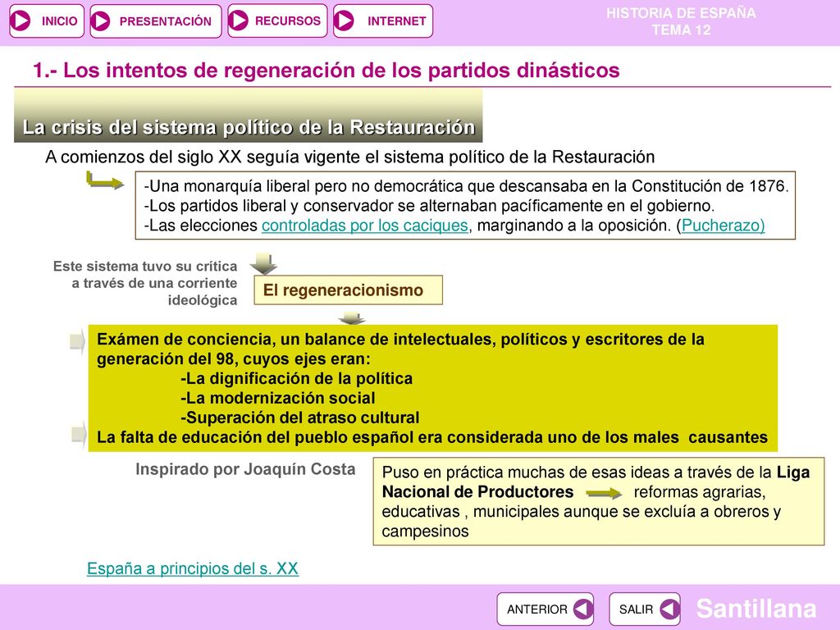
Task: Click 'HISTORIA DE ESPAÑA TEMA 12' header text
Action: 681,21
